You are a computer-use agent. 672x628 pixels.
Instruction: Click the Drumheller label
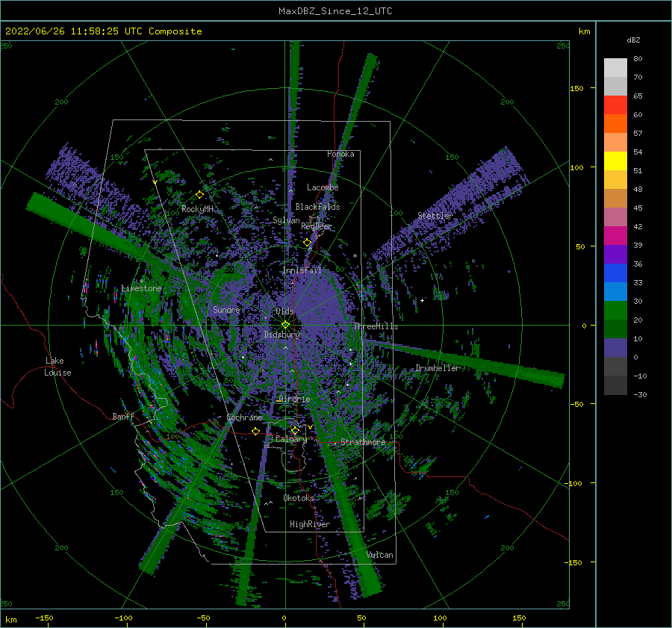click(438, 368)
